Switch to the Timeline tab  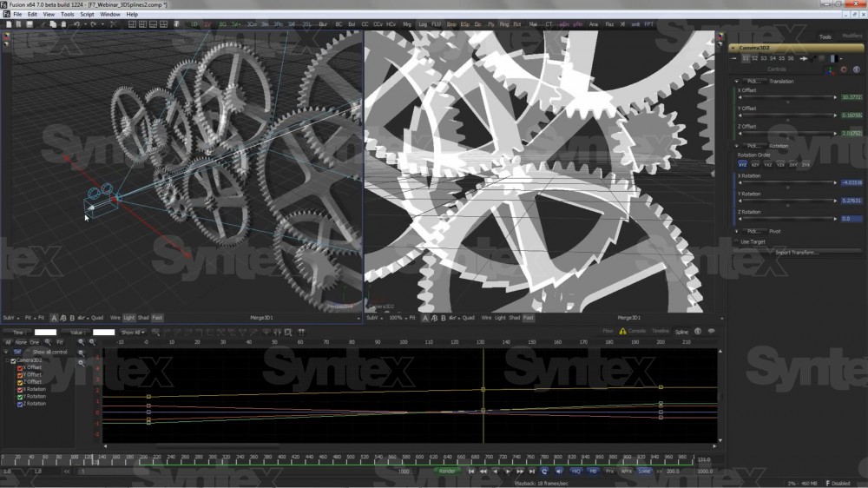click(x=661, y=331)
